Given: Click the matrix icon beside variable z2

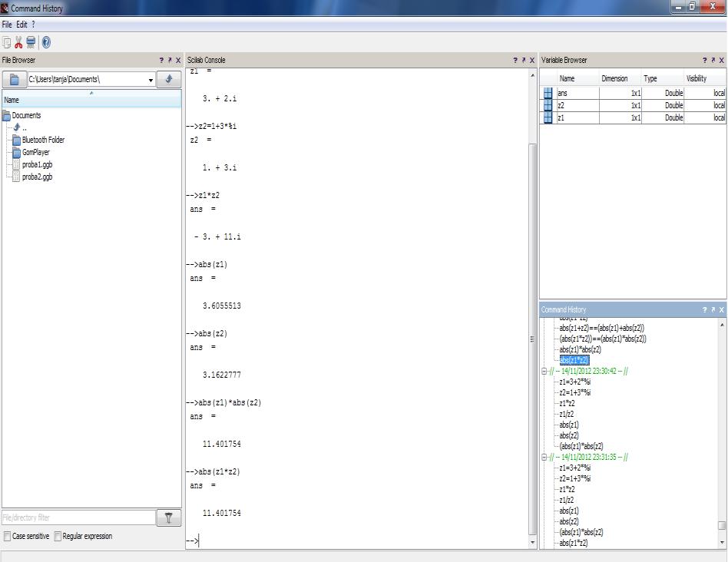Looking at the screenshot, I should 548,106.
